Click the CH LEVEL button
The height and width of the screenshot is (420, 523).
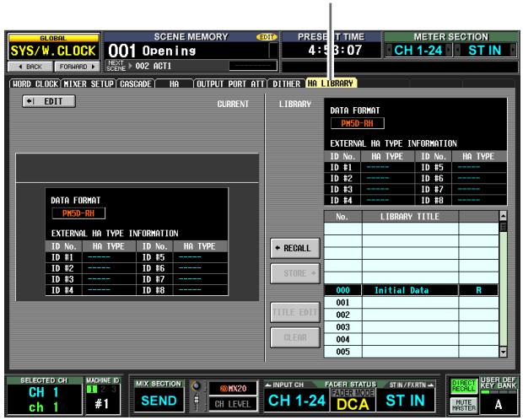pos(233,404)
